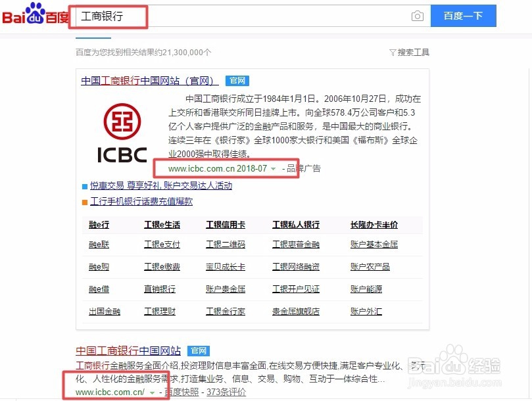Image resolution: width=532 pixels, height=401 pixels.
Task: Click the 百度一下 search button
Action: point(463,16)
